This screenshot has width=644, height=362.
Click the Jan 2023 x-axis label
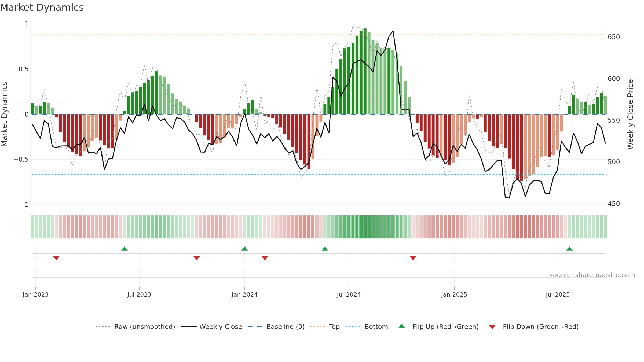[x=36, y=294]
